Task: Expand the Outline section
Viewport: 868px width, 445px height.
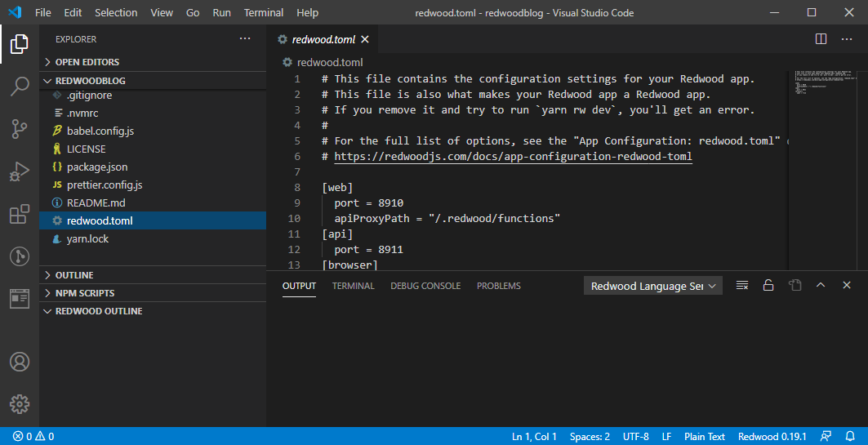Action: tap(153, 275)
